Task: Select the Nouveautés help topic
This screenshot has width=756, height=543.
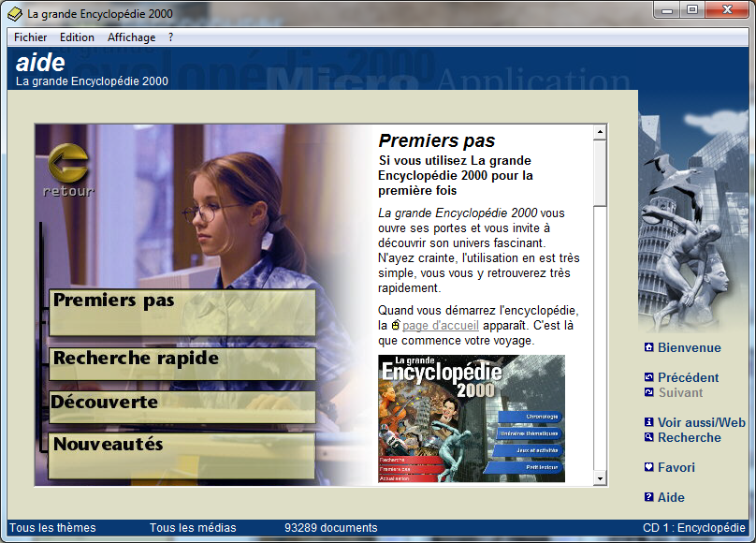Action: click(x=182, y=456)
